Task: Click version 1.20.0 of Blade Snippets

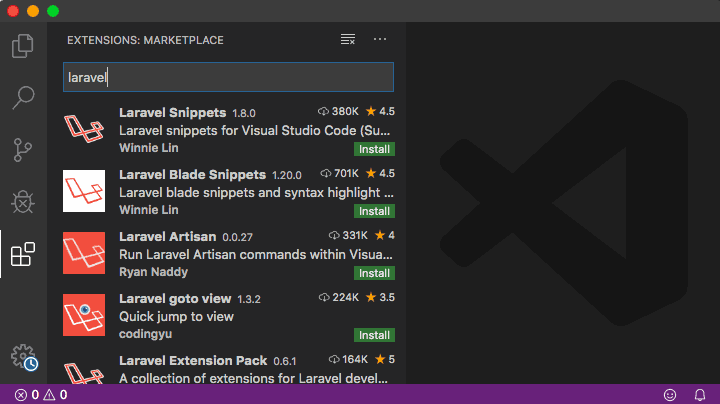Action: [287, 175]
